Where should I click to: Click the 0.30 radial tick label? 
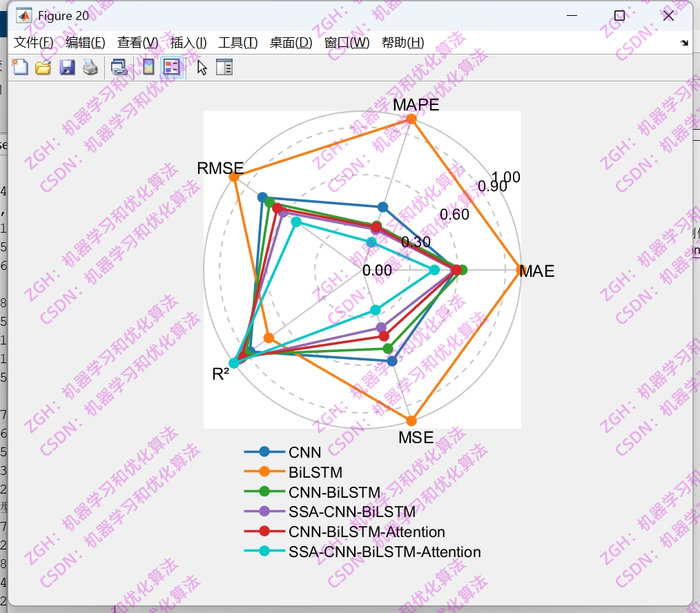pos(416,242)
